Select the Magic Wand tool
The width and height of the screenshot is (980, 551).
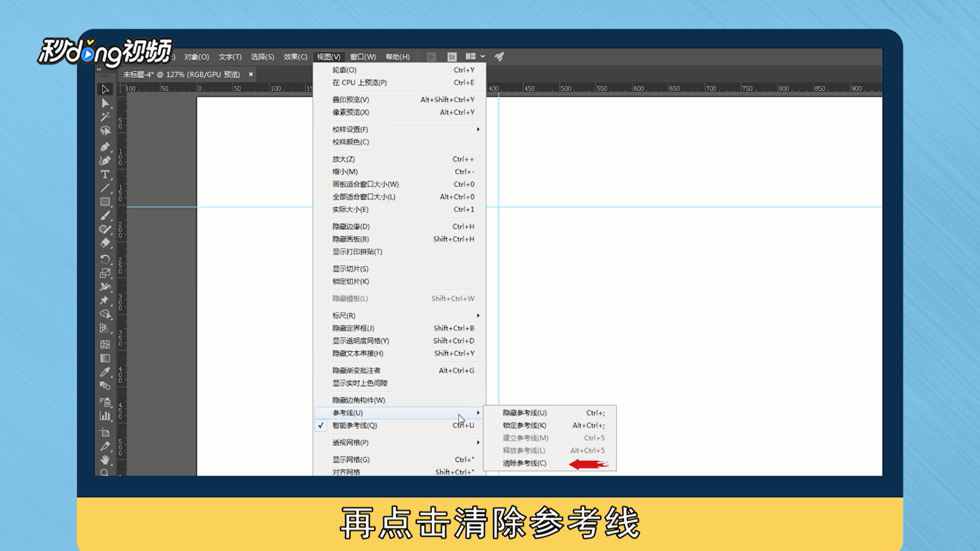pyautogui.click(x=105, y=117)
